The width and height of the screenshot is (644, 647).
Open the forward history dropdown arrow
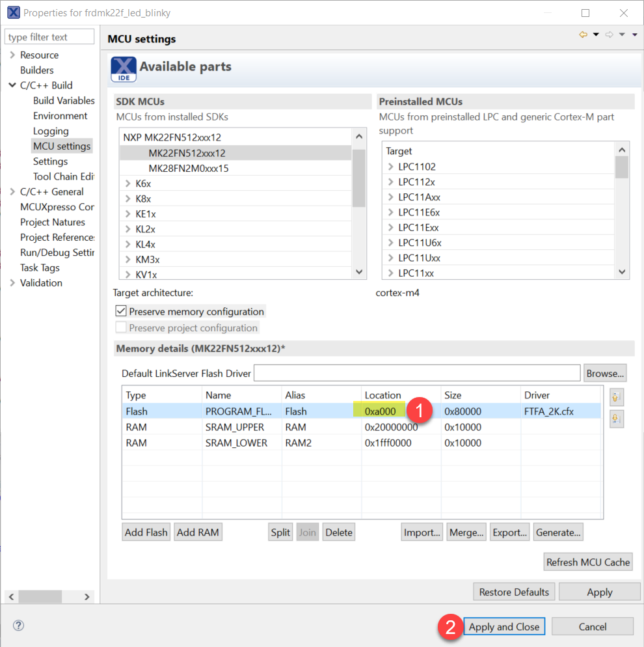coord(622,34)
